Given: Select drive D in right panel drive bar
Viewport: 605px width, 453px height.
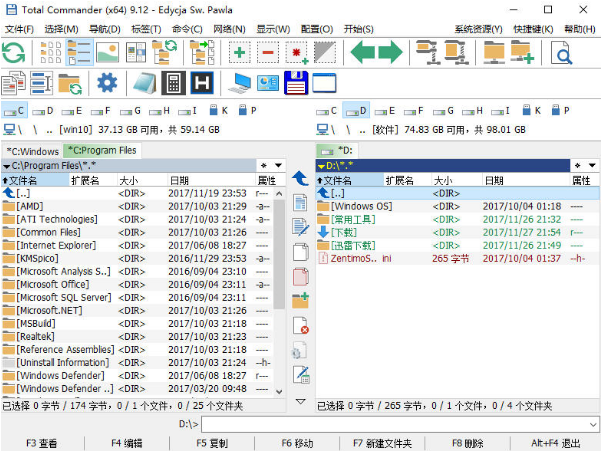Looking at the screenshot, I should pos(356,111).
